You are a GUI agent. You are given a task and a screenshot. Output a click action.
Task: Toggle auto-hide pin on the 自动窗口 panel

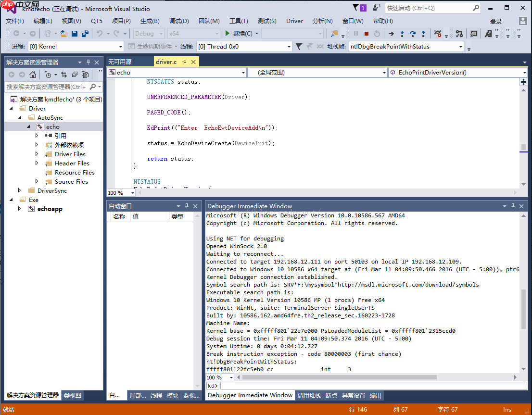pyautogui.click(x=187, y=206)
